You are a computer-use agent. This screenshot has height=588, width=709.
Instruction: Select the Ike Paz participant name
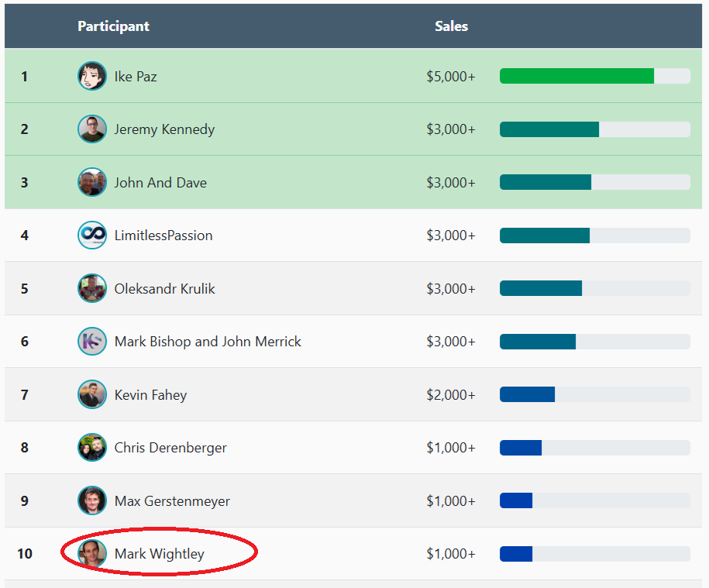(136, 77)
